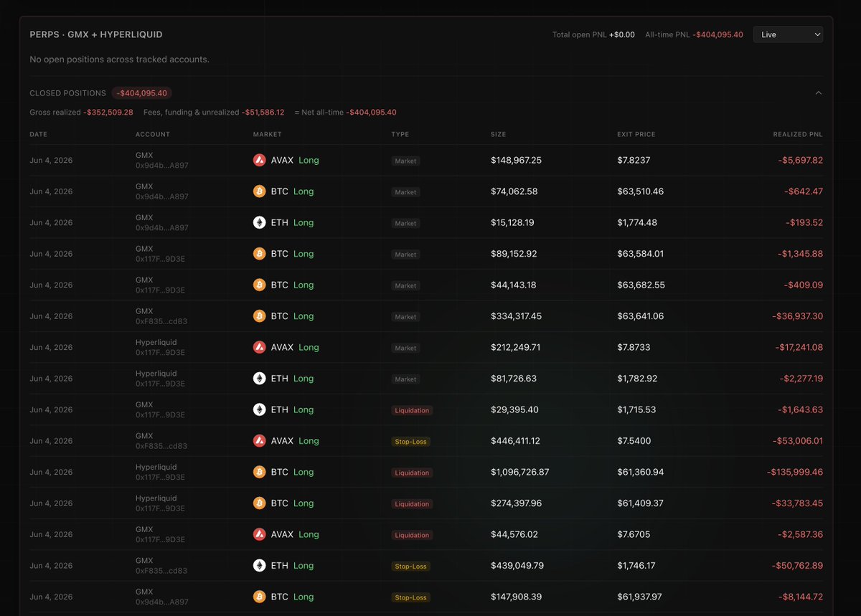This screenshot has height=616, width=861.
Task: Click the 0x9d4b...A897 address in the $148,967.25 row
Action: [x=162, y=166]
